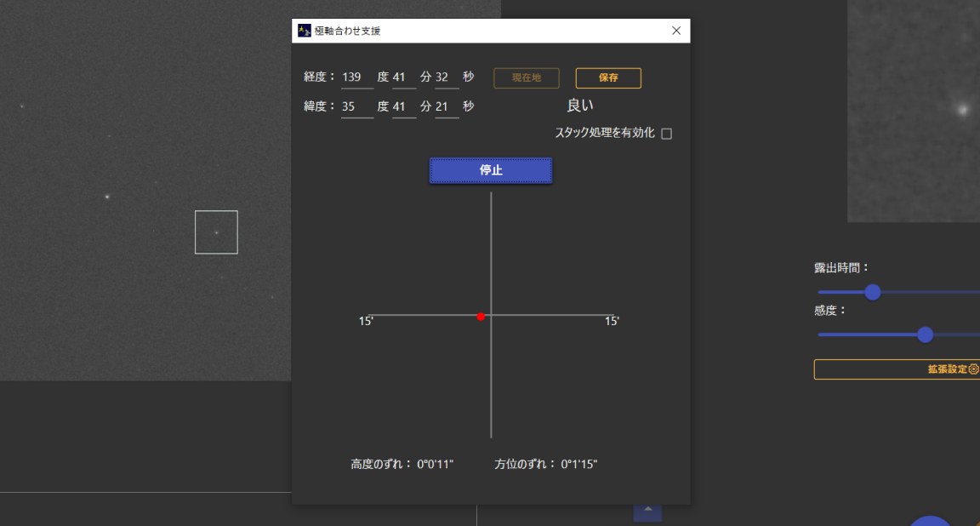Click the latitude degrees field showing 35
Viewport: 980px width, 526px height.
(357, 107)
